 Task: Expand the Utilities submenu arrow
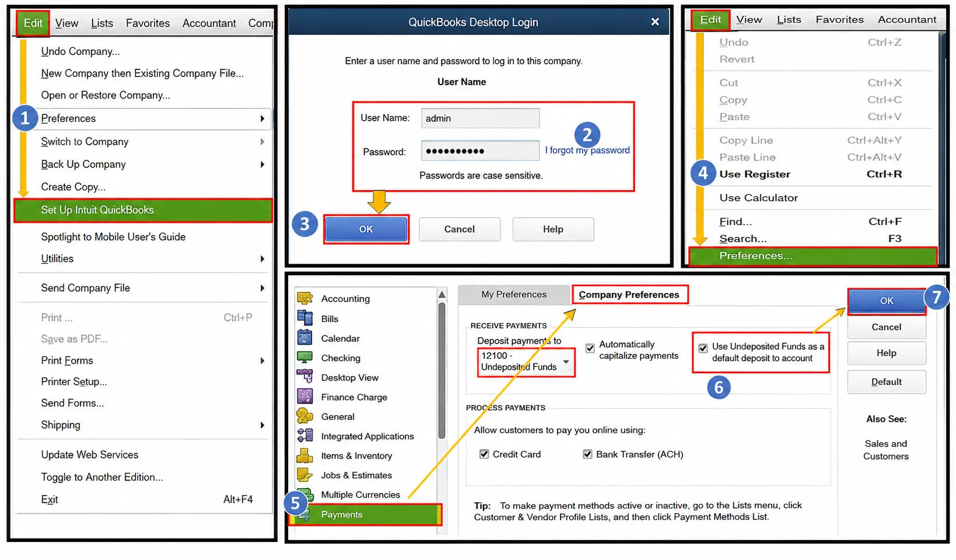(x=262, y=259)
